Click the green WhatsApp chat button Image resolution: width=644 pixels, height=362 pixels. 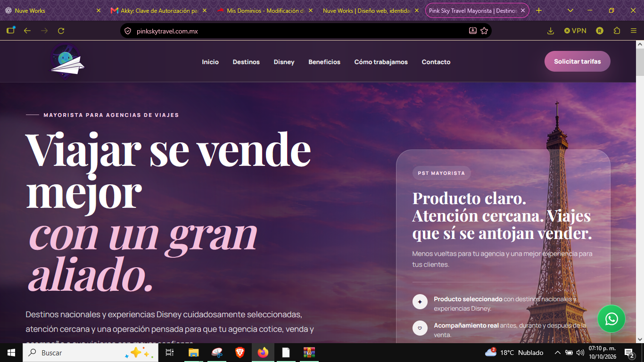click(611, 319)
